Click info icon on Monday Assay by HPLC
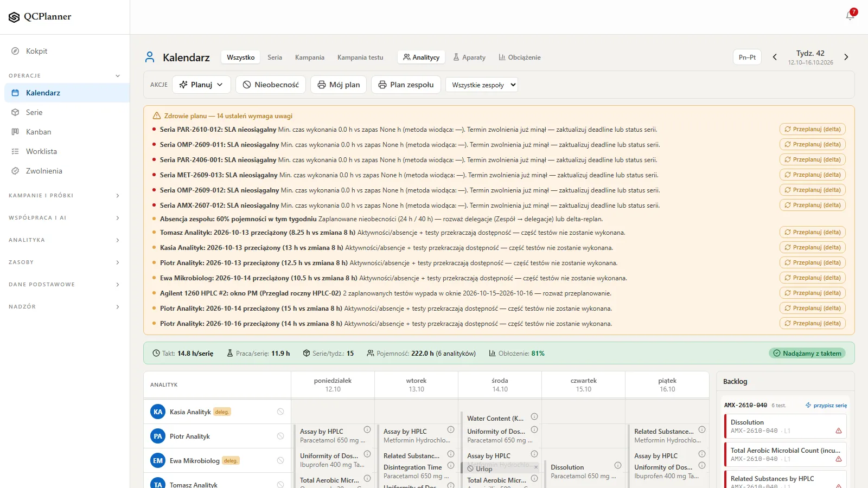The width and height of the screenshot is (868, 488). (x=367, y=429)
